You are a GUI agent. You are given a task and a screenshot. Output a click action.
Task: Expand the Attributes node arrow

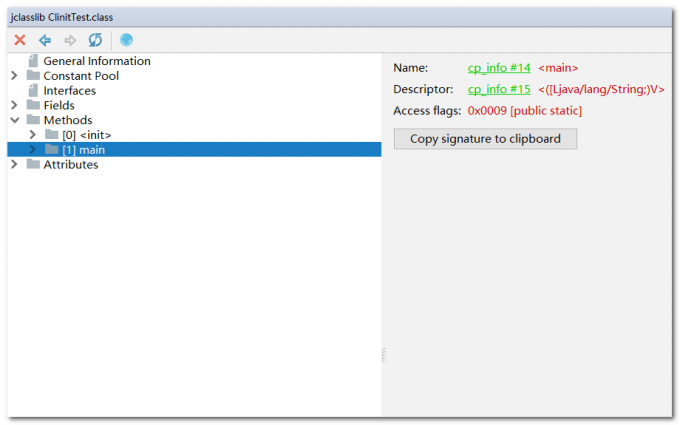(14, 164)
